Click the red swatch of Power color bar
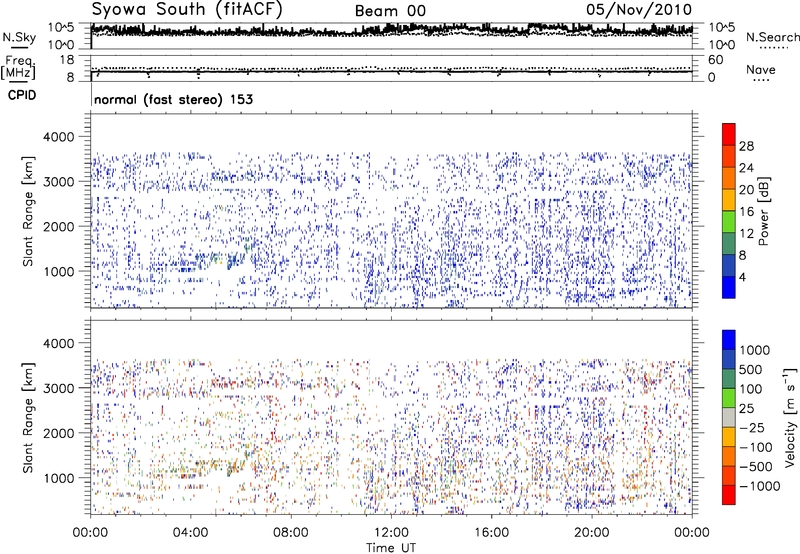Viewport: 800px width, 554px height. [729, 134]
